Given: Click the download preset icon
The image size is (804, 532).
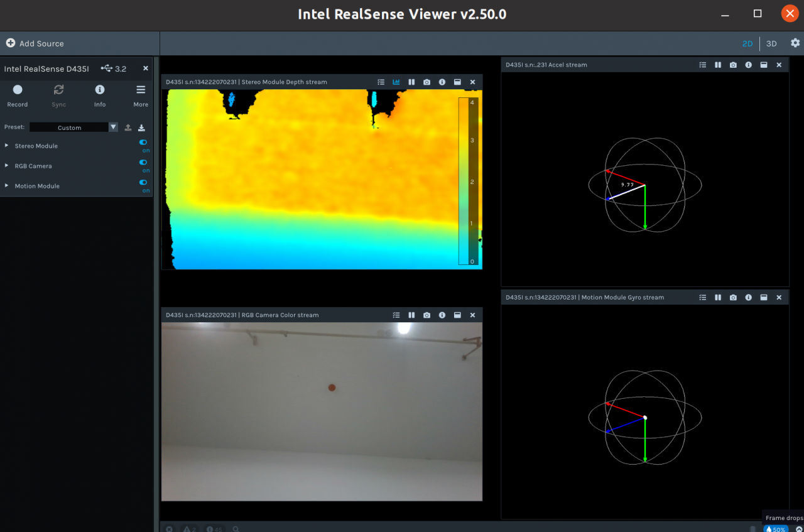Looking at the screenshot, I should click(x=141, y=127).
